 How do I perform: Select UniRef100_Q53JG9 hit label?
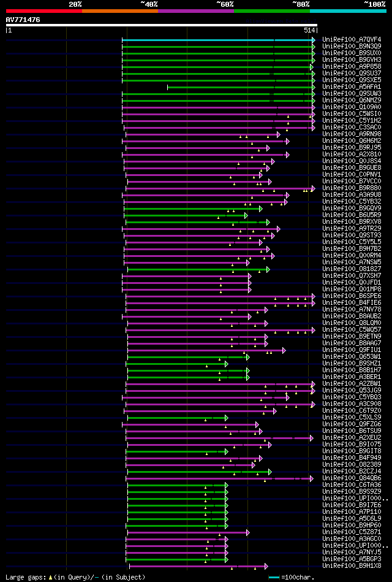pos(352,390)
